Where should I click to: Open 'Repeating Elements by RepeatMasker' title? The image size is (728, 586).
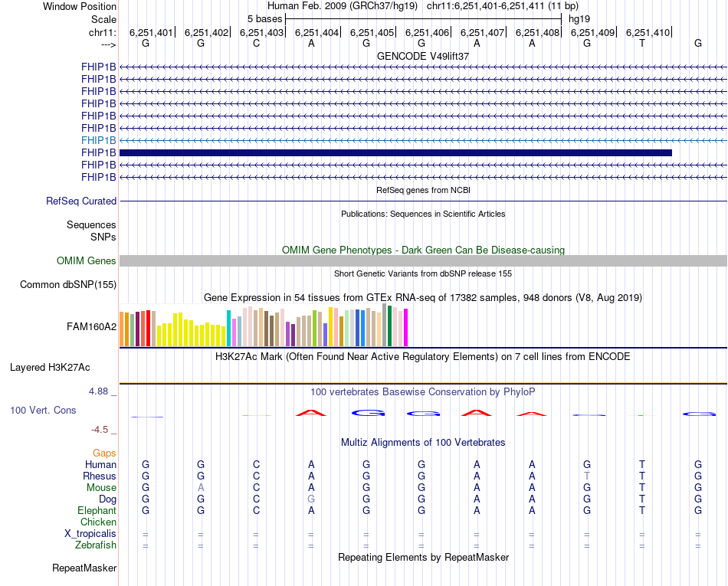point(423,557)
